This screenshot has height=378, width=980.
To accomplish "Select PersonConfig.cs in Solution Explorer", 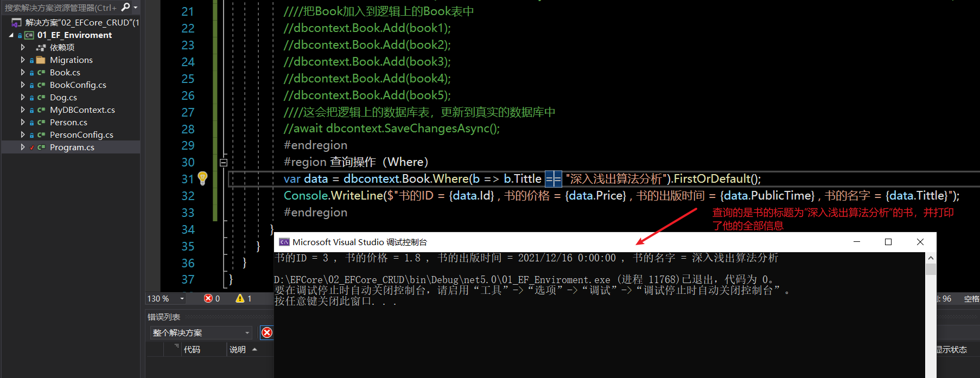I will [x=81, y=134].
